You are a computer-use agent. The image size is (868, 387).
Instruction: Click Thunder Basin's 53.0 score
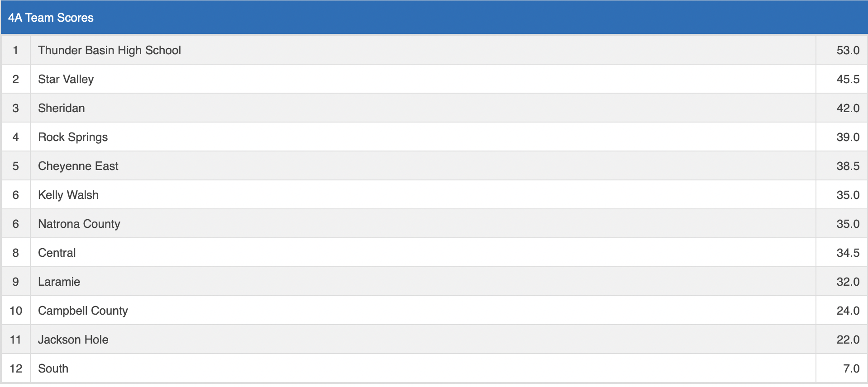coord(847,50)
